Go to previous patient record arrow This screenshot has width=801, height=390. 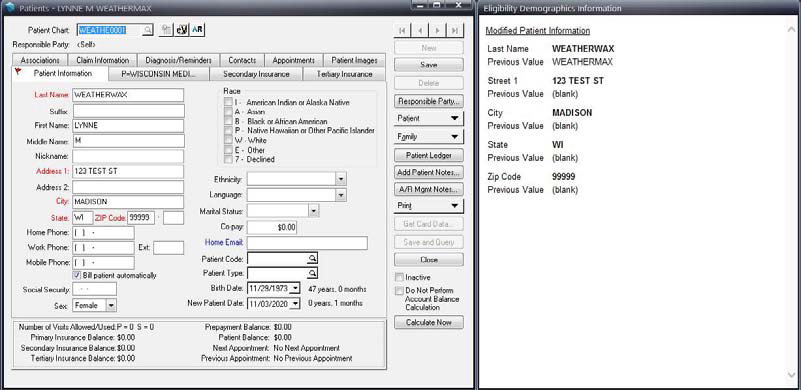point(420,31)
